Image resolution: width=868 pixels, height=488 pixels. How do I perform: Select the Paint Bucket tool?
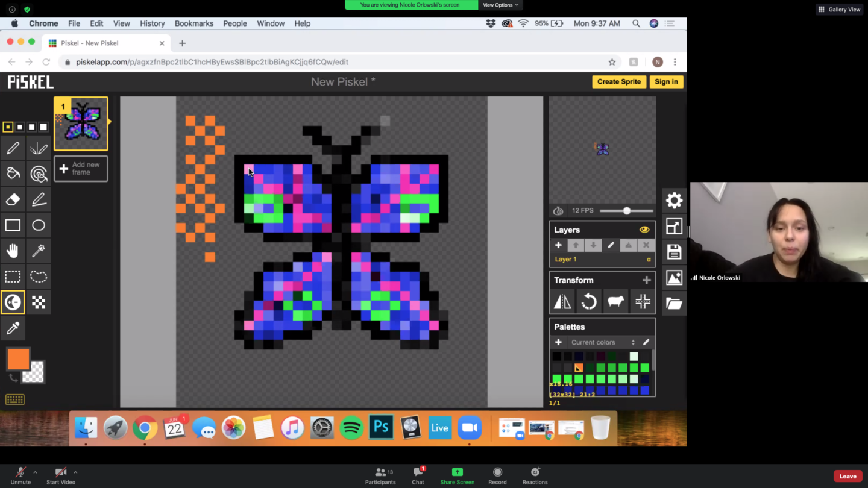[x=13, y=174]
